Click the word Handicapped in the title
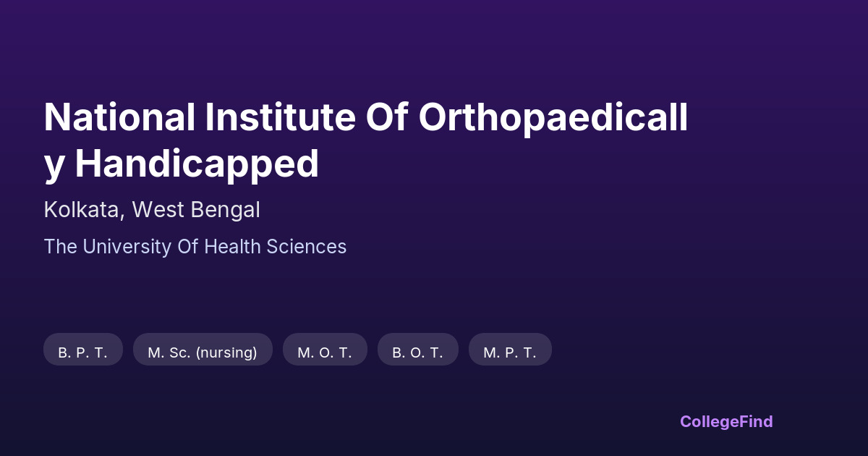Image resolution: width=868 pixels, height=456 pixels. point(197,164)
